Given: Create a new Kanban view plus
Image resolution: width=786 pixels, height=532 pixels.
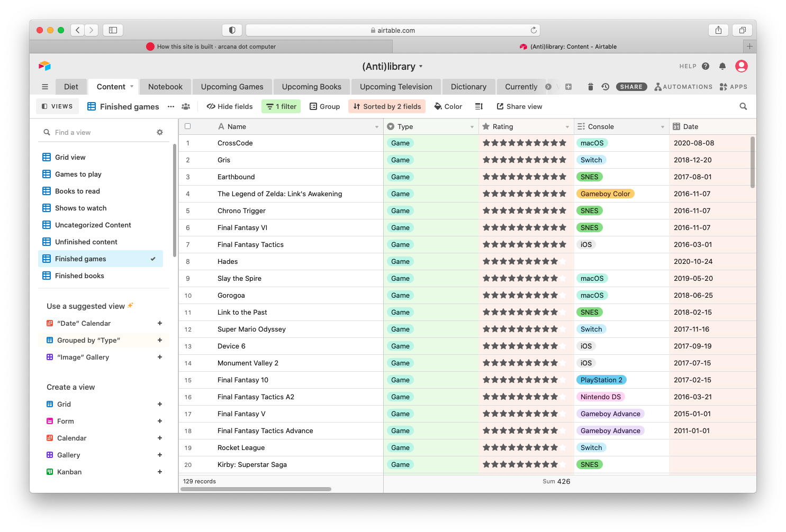Looking at the screenshot, I should pos(160,472).
